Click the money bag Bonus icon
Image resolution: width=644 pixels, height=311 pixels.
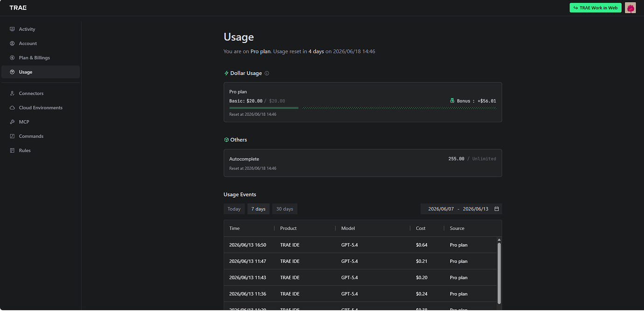click(x=452, y=101)
